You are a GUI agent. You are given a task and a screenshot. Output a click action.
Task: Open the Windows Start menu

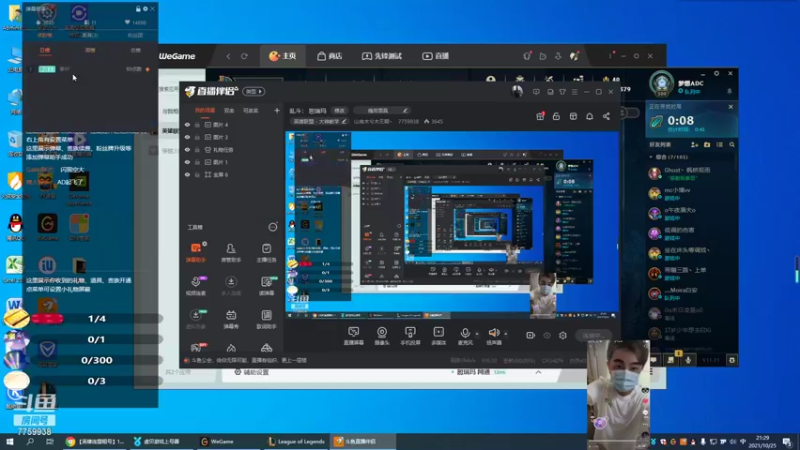[10, 442]
